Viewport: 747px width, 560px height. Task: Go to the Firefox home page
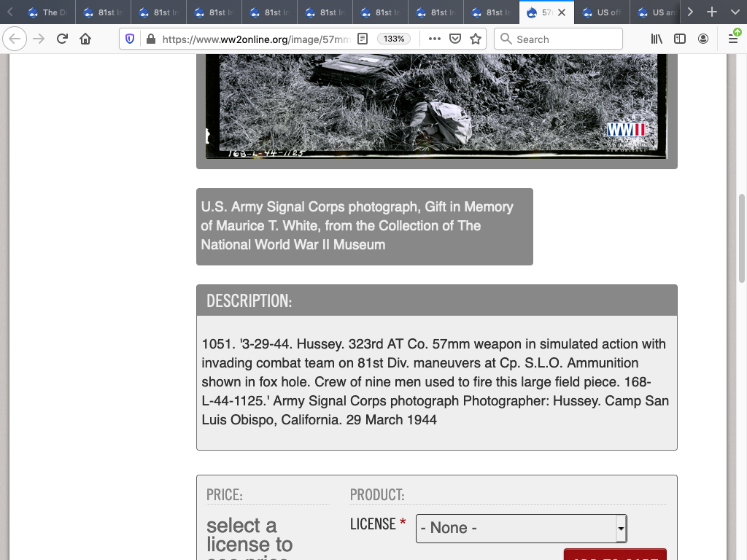[85, 39]
